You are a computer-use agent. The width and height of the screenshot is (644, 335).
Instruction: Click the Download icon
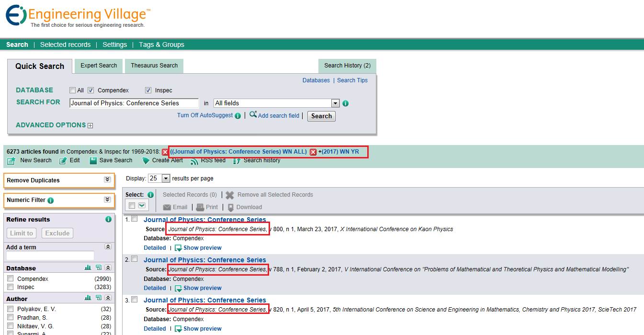pos(231,208)
